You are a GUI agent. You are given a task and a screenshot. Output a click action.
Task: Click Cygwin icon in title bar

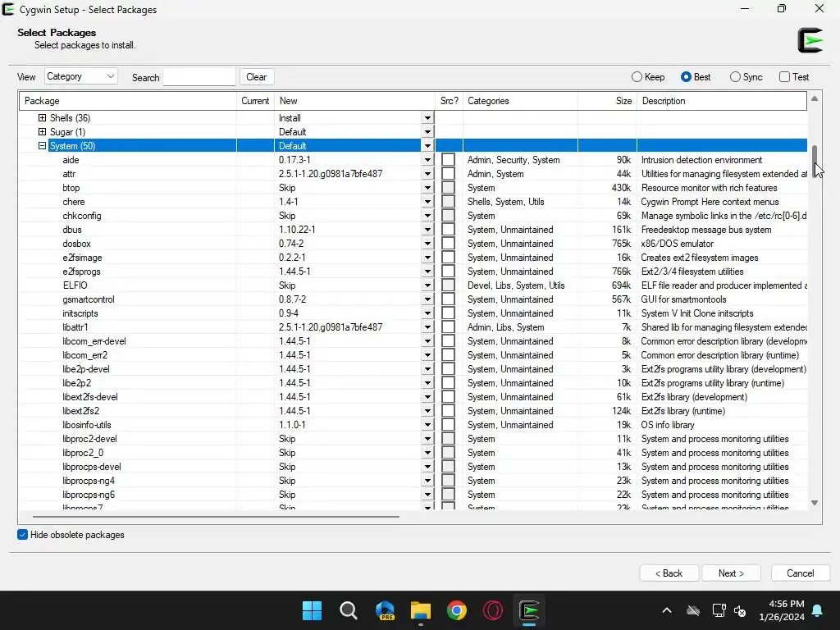8,9
